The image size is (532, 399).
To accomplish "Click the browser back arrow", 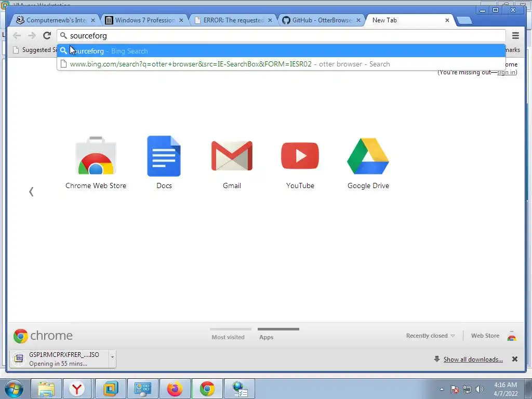I will click(17, 36).
